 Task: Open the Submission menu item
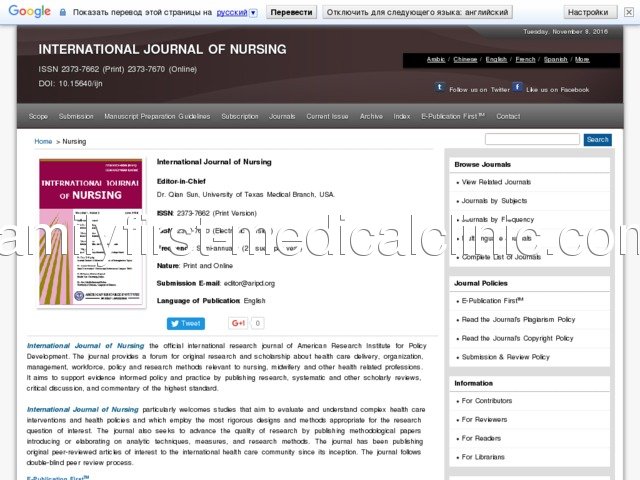pos(76,116)
